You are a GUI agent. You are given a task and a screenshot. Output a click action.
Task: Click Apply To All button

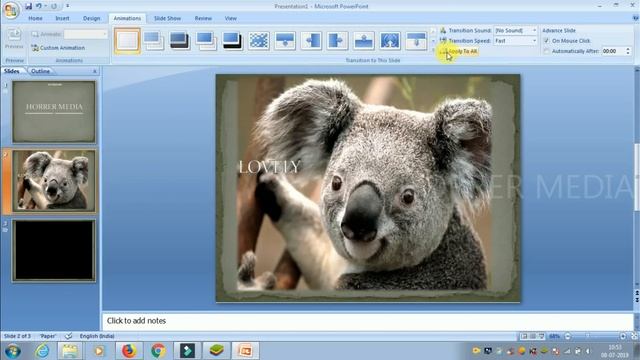(x=459, y=51)
